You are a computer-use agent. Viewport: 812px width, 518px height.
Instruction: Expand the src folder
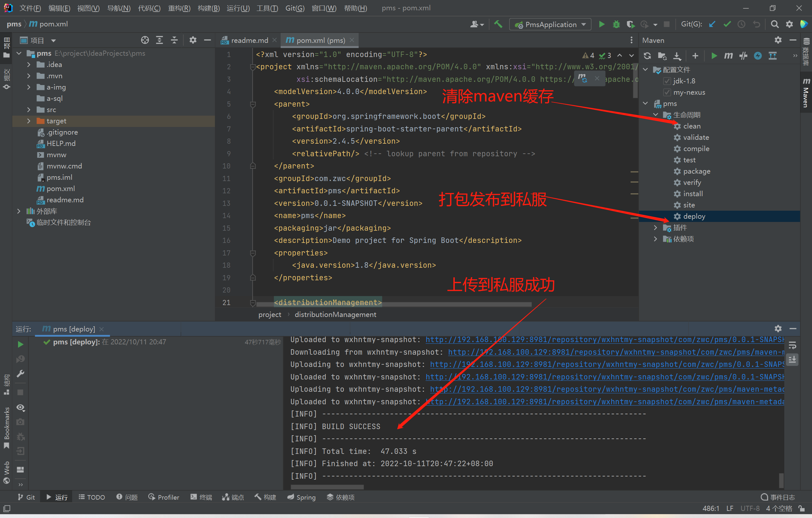point(29,110)
